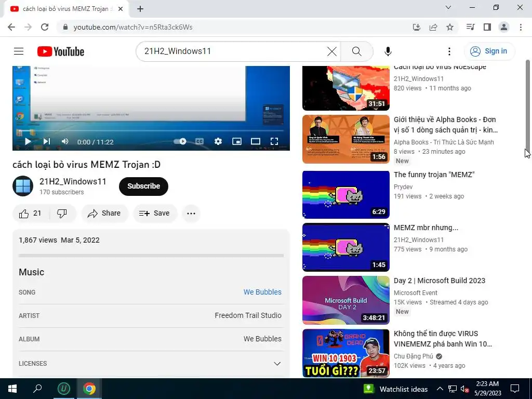Go back with the browser back arrow
This screenshot has width=532, height=399.
(x=11, y=27)
